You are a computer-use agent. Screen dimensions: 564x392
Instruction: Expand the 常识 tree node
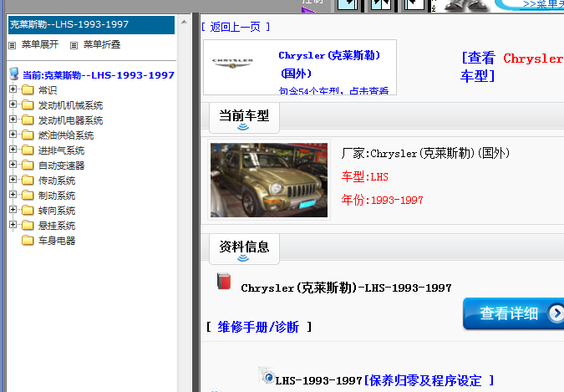(x=13, y=89)
